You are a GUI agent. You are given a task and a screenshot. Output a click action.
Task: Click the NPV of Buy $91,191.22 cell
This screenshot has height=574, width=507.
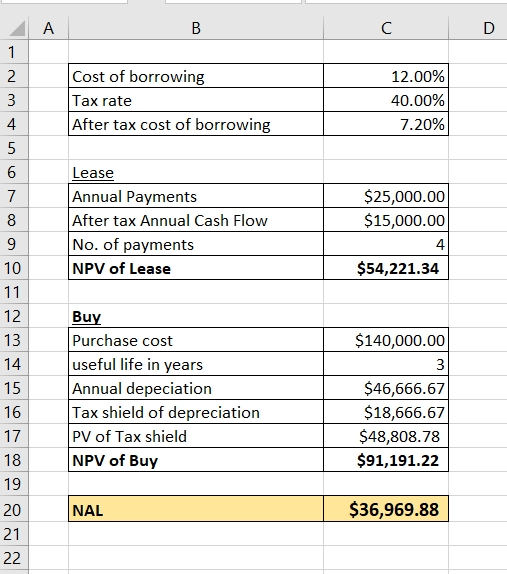coord(386,460)
